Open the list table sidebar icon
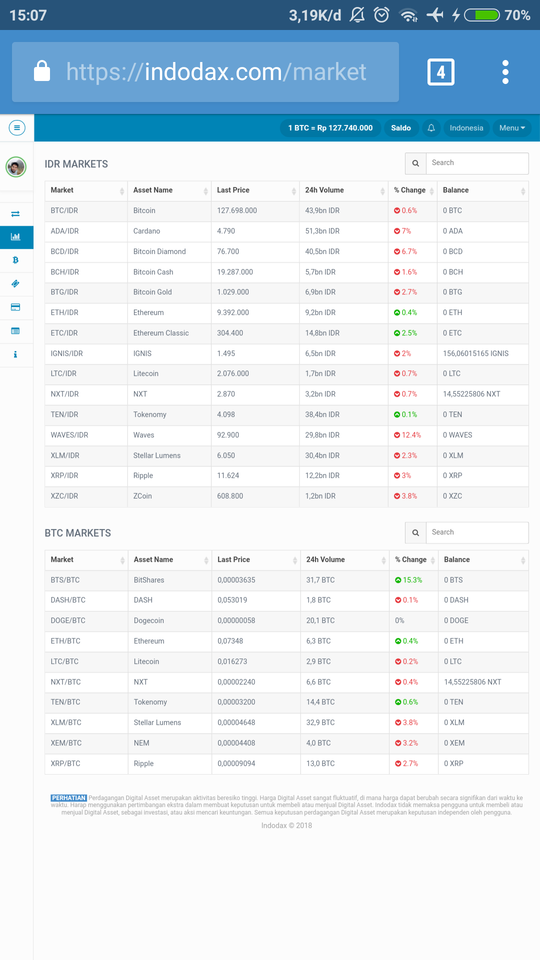Image resolution: width=540 pixels, height=960 pixels. (x=15, y=331)
